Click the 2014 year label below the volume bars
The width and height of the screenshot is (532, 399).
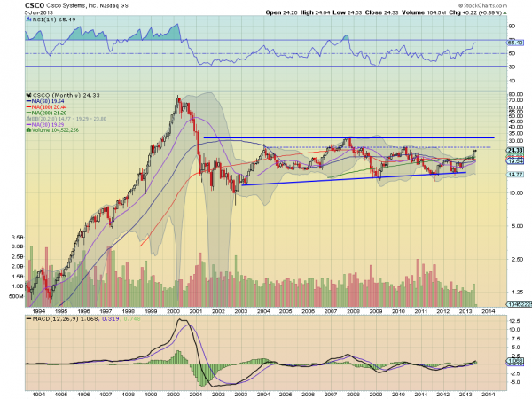click(x=489, y=311)
